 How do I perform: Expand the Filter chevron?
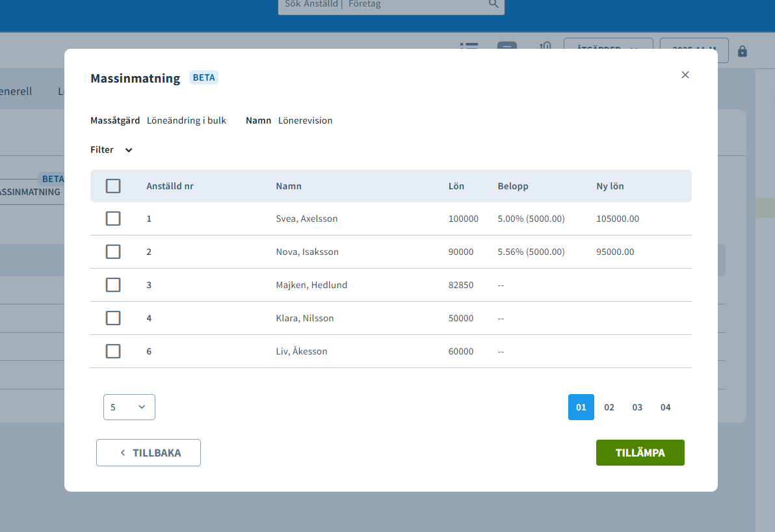click(129, 150)
